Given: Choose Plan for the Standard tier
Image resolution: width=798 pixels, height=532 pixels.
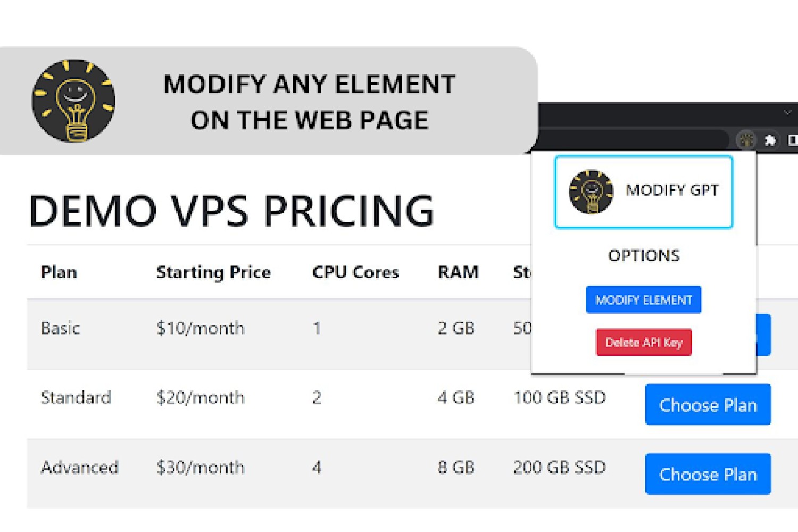Looking at the screenshot, I should (x=708, y=405).
